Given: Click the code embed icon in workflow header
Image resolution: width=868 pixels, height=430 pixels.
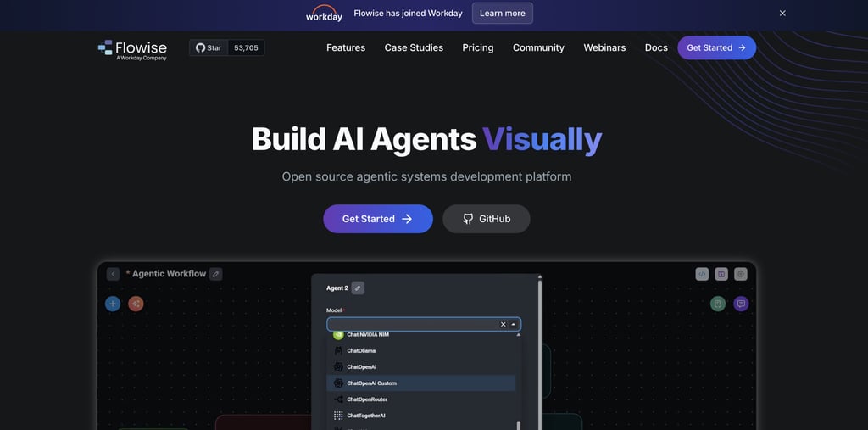Looking at the screenshot, I should 702,274.
